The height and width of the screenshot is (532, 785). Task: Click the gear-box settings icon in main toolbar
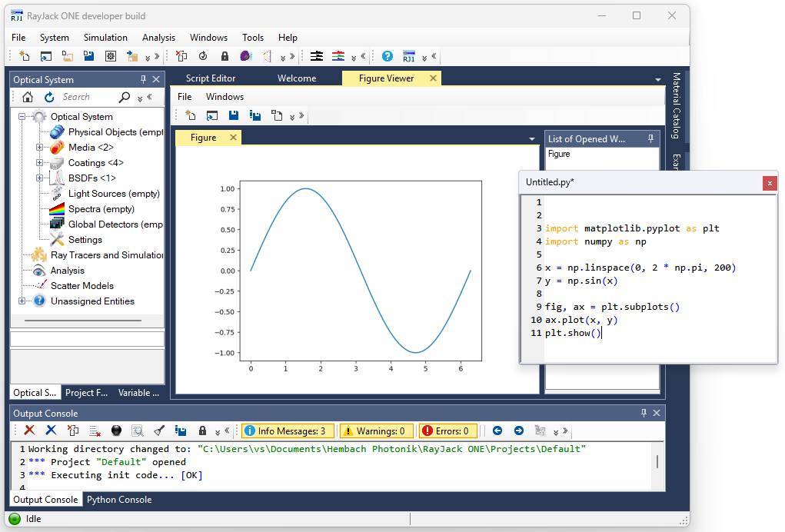pos(111,56)
